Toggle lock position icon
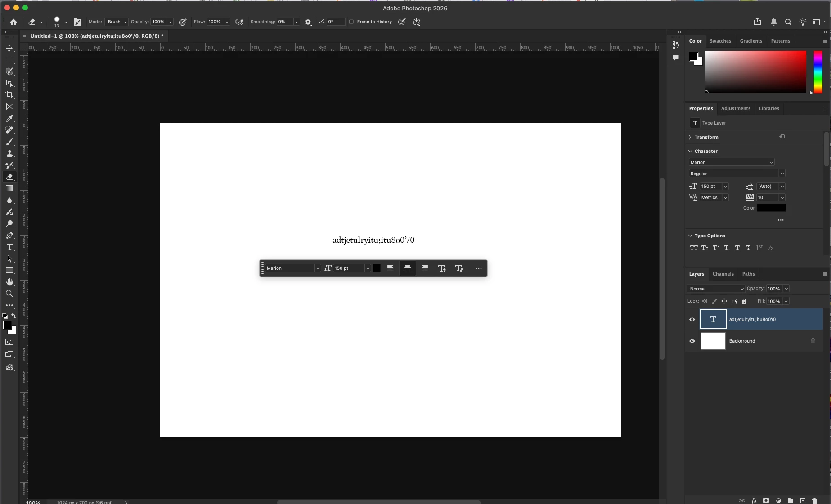 pos(724,301)
